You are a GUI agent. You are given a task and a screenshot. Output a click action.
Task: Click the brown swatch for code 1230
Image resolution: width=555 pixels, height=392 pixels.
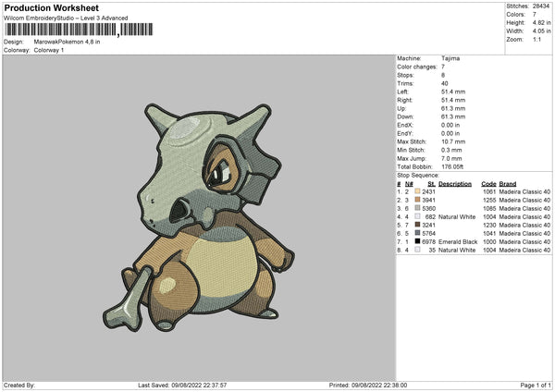tap(417, 225)
